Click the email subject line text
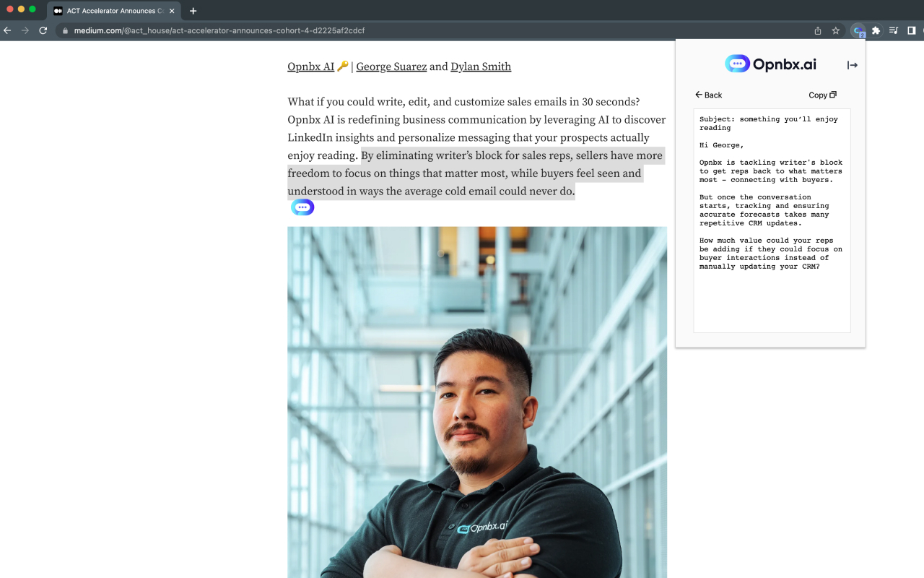Image resolution: width=924 pixels, height=578 pixels. click(x=769, y=124)
